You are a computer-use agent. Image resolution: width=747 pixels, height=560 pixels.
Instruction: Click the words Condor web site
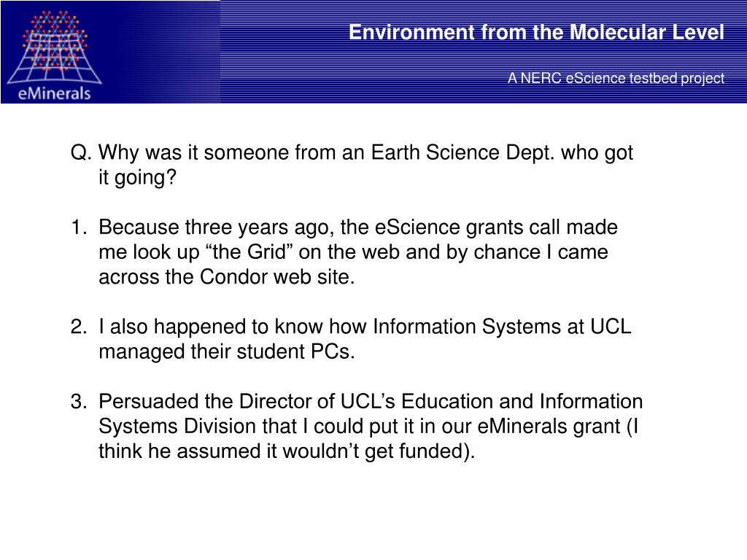276,276
